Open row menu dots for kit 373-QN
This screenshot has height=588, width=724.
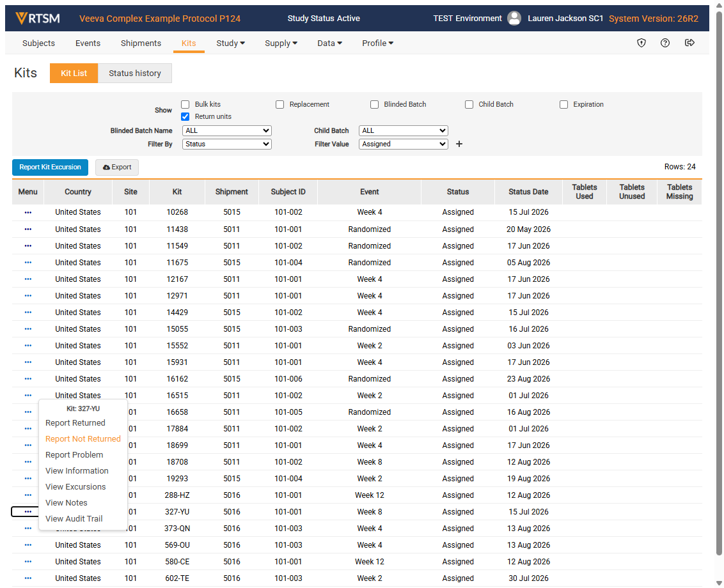[28, 529]
